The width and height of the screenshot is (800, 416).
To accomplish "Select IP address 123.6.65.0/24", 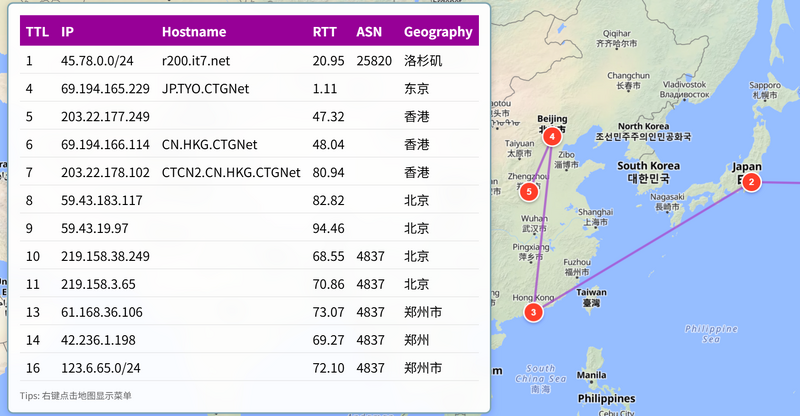I will [101, 368].
